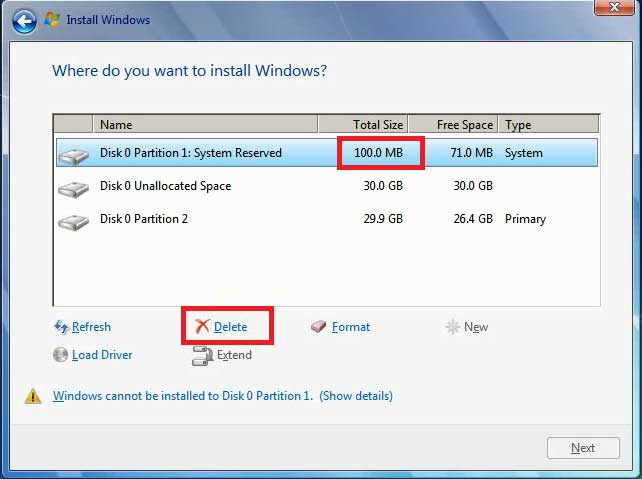Click the New starburst icon
This screenshot has width=642, height=479.
(453, 327)
